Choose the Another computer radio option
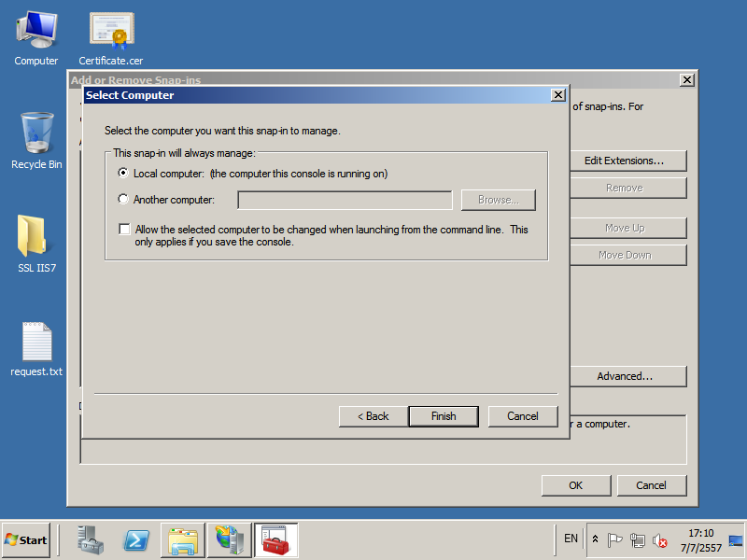The height and width of the screenshot is (560, 747). coord(123,200)
